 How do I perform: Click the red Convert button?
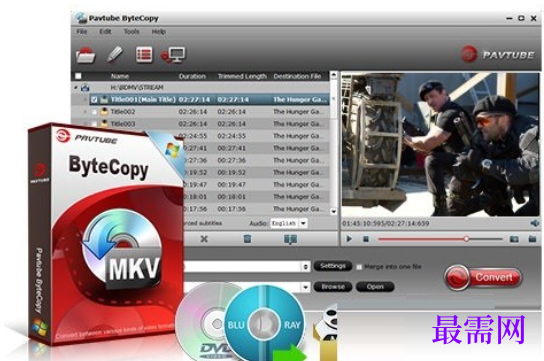(483, 277)
